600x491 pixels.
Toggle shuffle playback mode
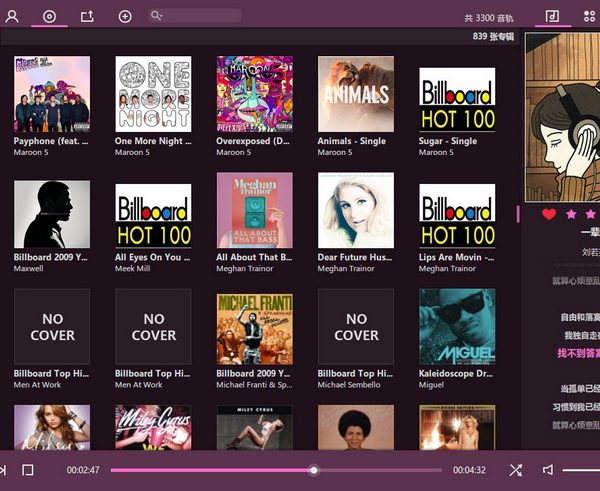515,470
